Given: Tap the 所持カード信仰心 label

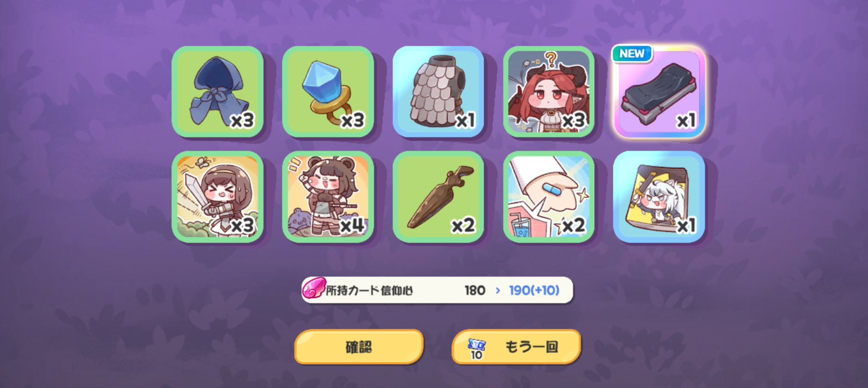Looking at the screenshot, I should (x=369, y=290).
